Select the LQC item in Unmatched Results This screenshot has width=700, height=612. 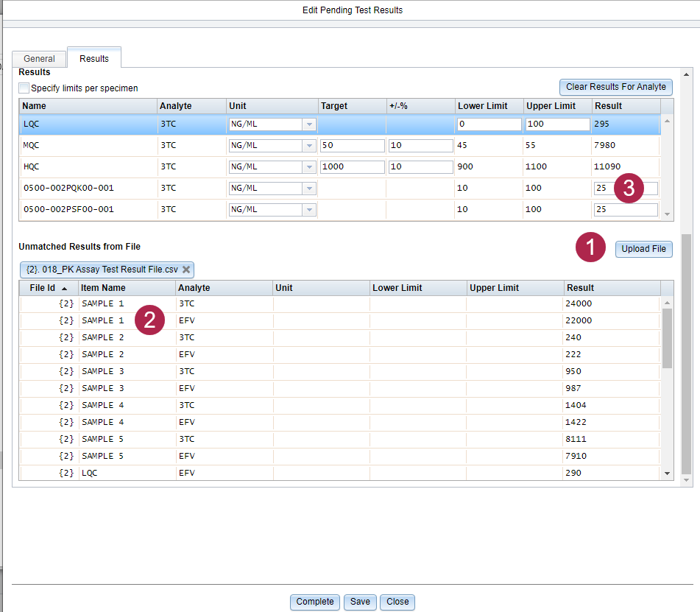[89, 473]
